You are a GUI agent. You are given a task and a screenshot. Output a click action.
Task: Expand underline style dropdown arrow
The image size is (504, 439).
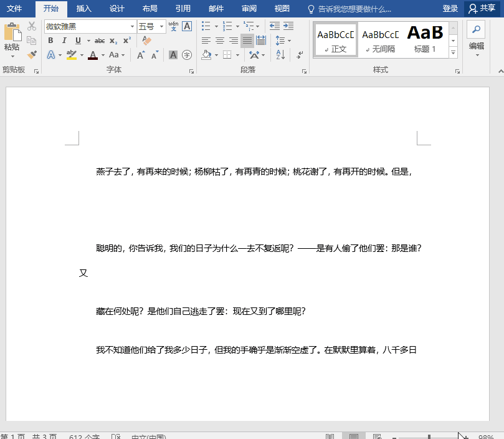[x=88, y=41]
